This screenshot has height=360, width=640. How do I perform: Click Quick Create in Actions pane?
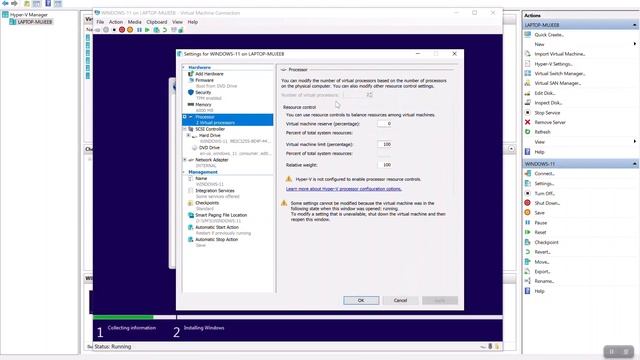coord(549,35)
